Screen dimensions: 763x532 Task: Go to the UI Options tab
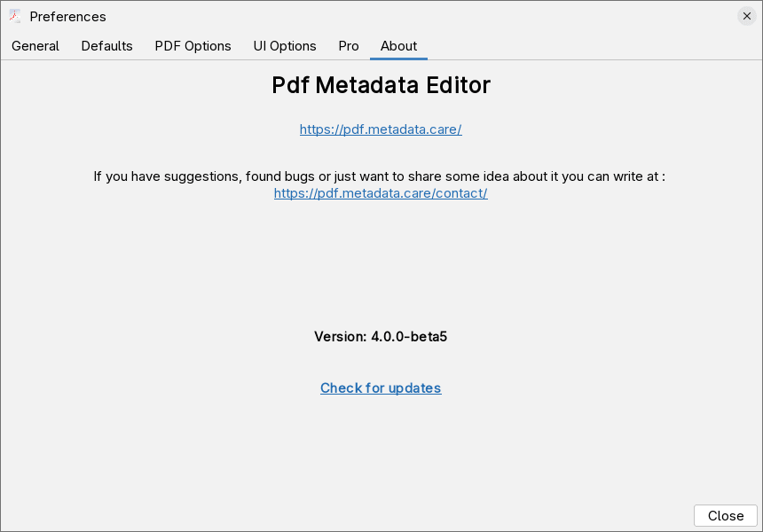pyautogui.click(x=285, y=46)
